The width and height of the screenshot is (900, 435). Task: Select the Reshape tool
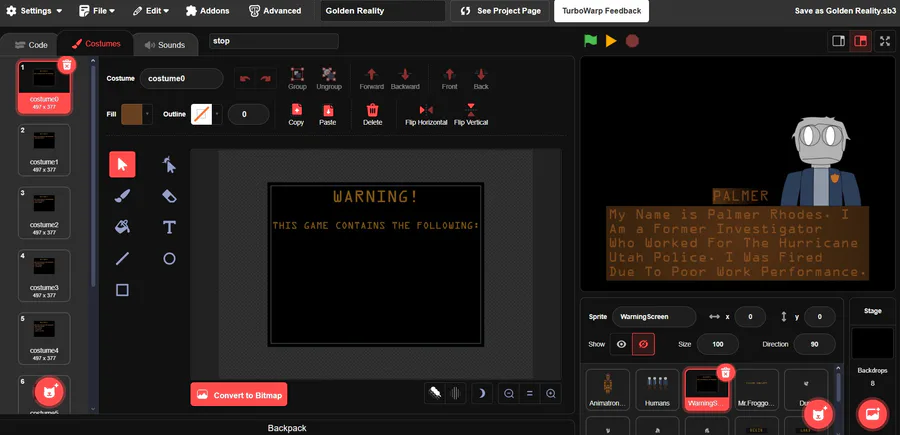point(169,165)
